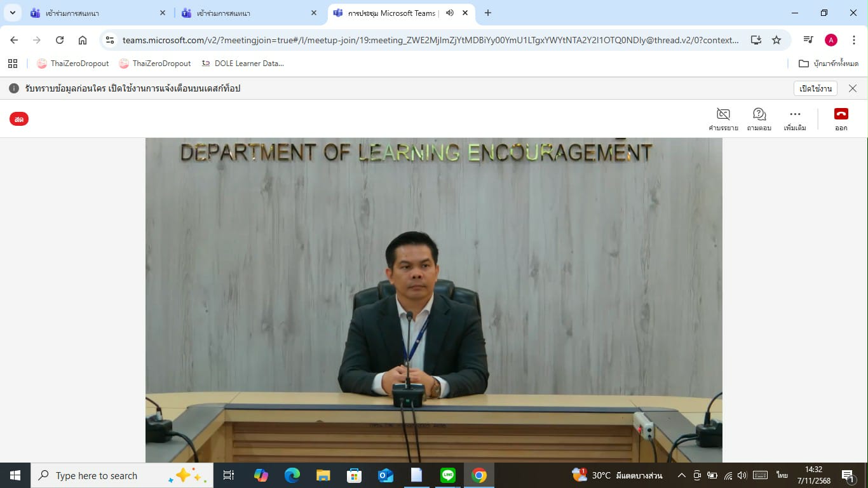Open the DOLE Learner Data bookmark
Viewport: 868px width, 488px height.
click(242, 64)
